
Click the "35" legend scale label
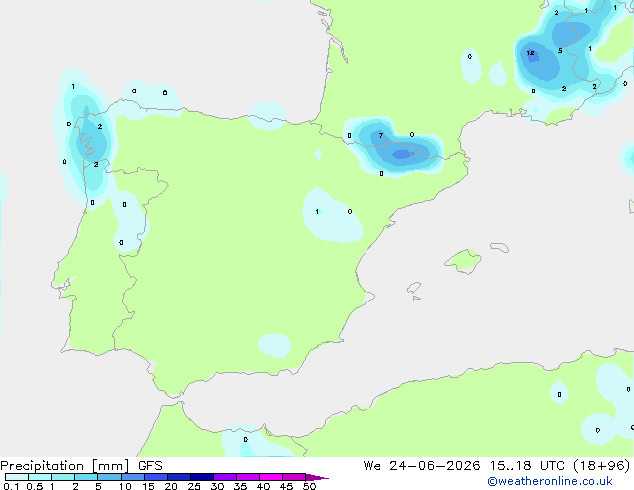240,486
